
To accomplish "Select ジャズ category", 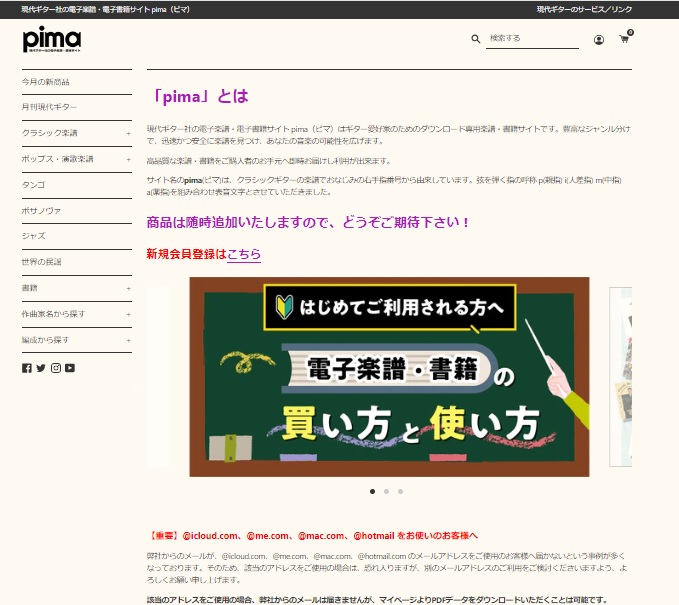I will 34,236.
